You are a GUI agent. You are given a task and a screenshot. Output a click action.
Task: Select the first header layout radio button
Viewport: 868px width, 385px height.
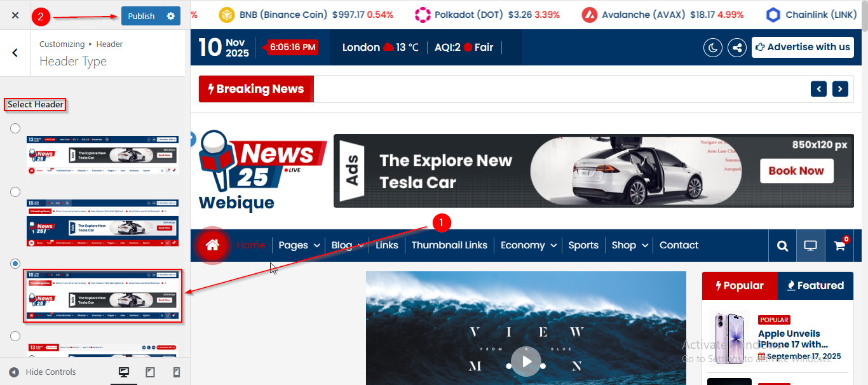click(x=15, y=128)
